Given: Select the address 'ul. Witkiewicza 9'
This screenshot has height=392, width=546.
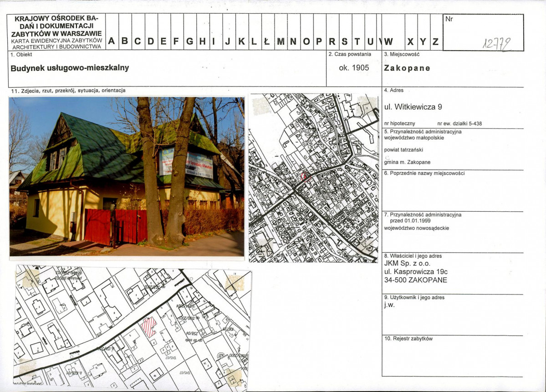Looking at the screenshot, I should (413, 107).
